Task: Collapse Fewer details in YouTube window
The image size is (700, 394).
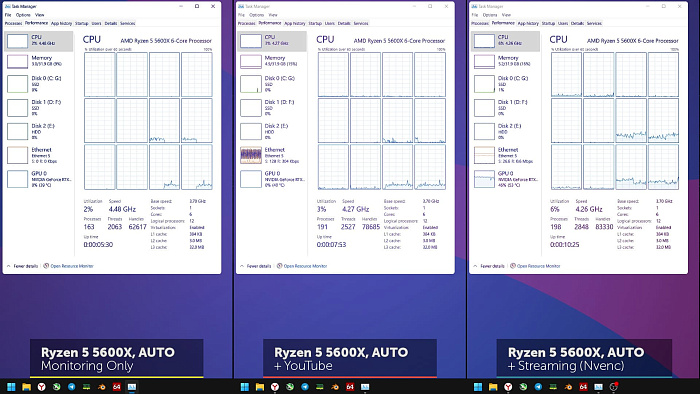Action: (256, 266)
